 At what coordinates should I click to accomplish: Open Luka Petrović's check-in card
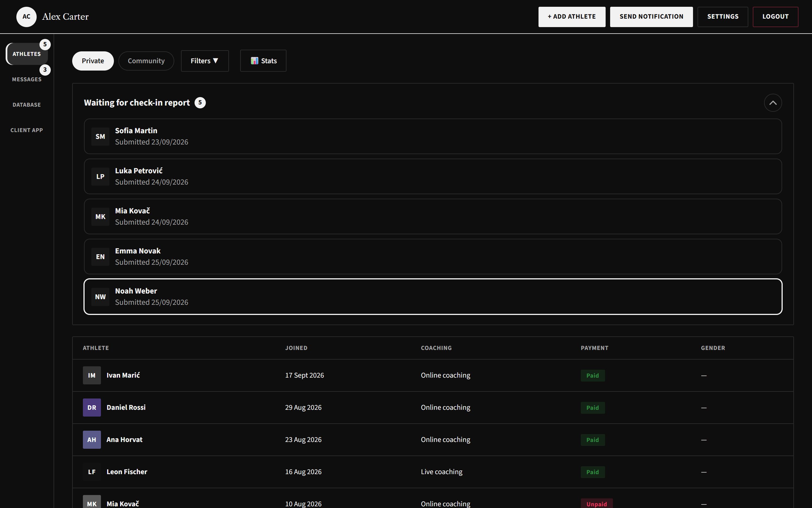[x=433, y=176]
